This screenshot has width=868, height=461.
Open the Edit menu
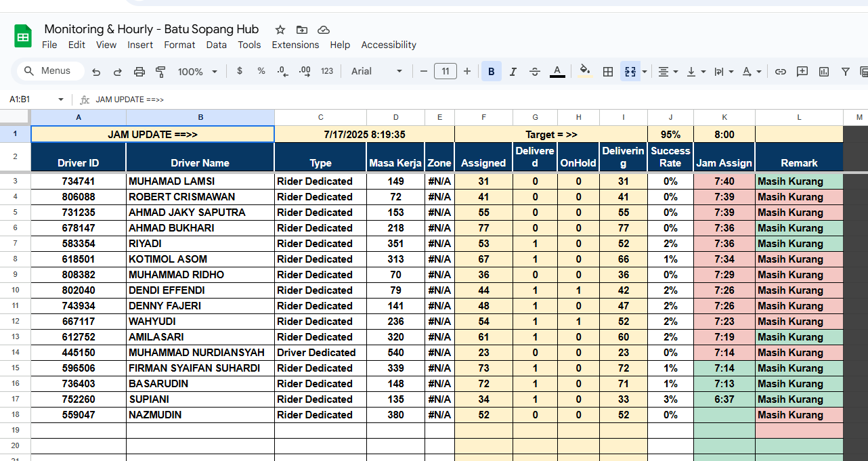(77, 45)
